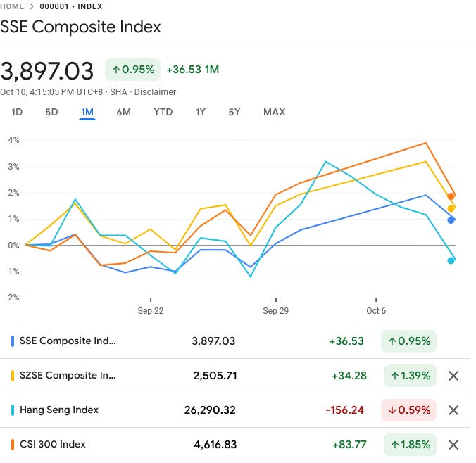Screen dimensions: 476x463
Task: Remove Hang Seng Index comparison
Action: click(x=453, y=410)
